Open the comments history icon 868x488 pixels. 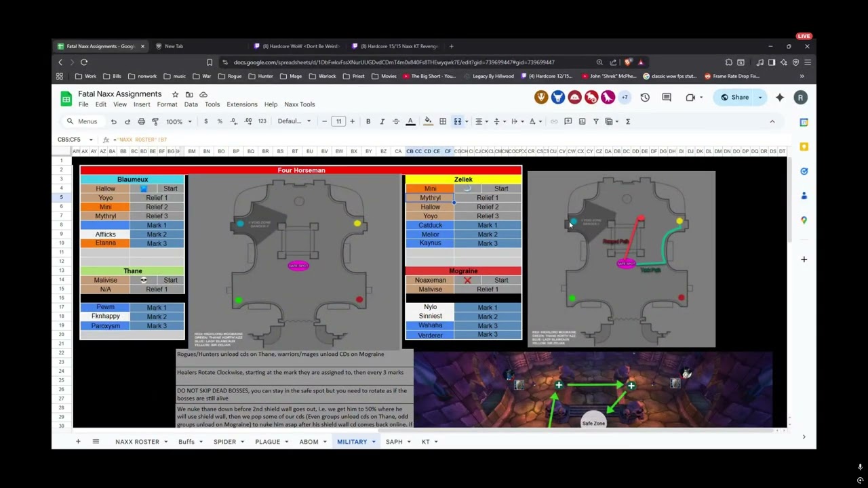[x=667, y=98]
